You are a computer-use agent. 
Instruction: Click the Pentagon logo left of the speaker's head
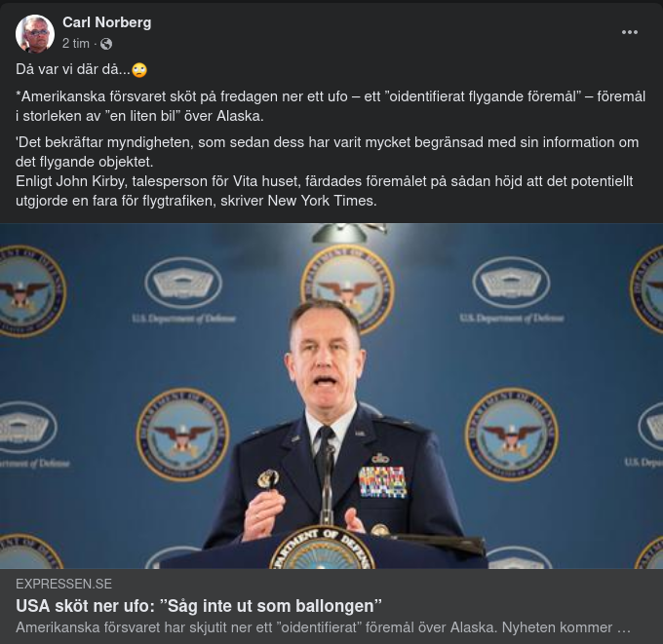click(183, 284)
